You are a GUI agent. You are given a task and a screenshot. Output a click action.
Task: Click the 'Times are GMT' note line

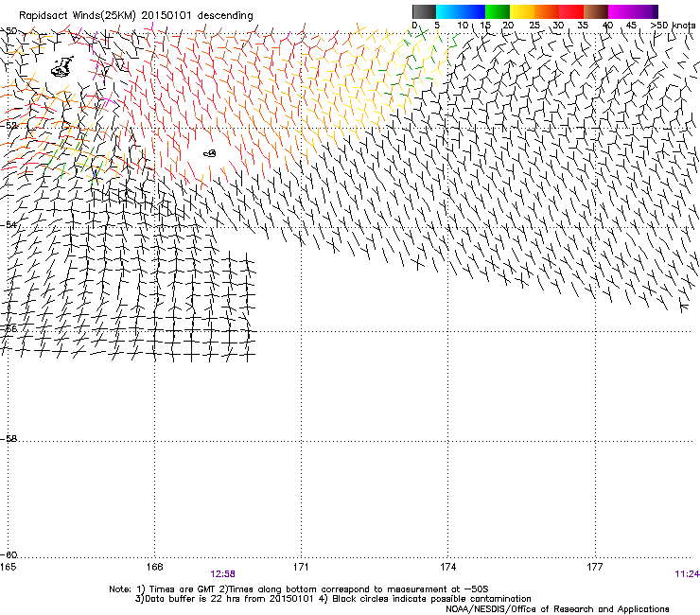299,589
